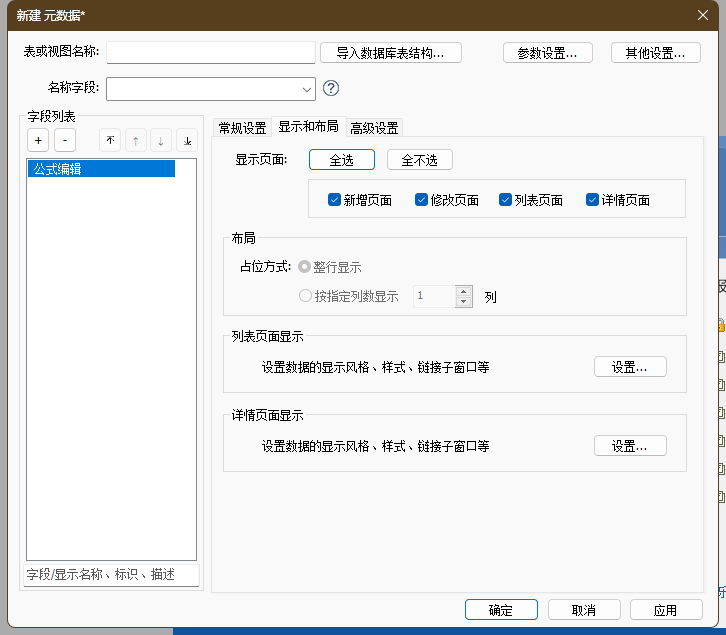Viewport: 726px width, 635px height.
Task: Click the help question mark icon
Action: click(x=331, y=88)
